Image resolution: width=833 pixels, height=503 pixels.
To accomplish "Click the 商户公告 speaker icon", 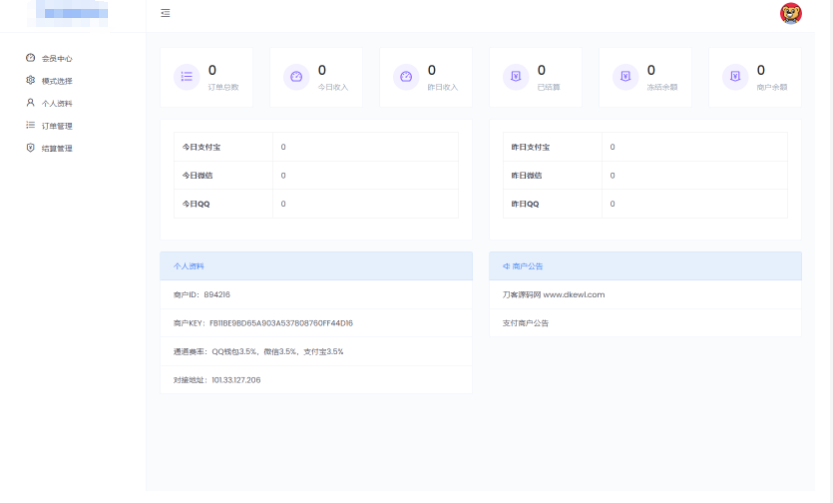I will [x=506, y=266].
